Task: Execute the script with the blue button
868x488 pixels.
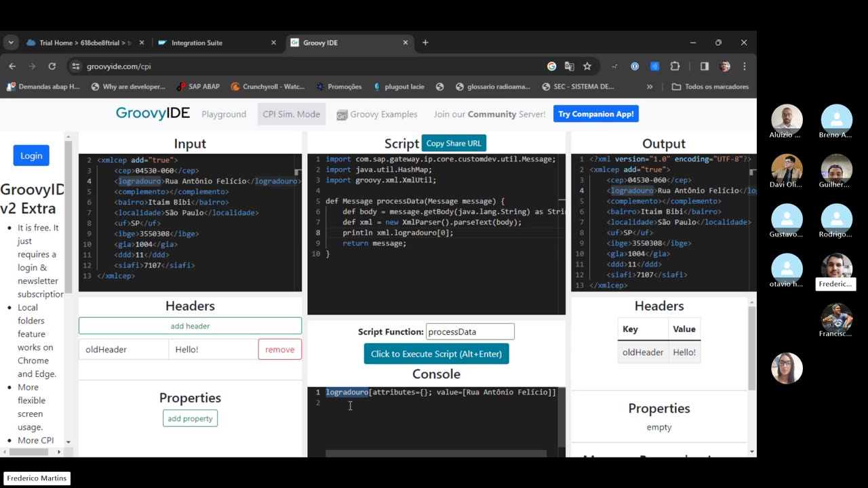Action: coord(436,354)
